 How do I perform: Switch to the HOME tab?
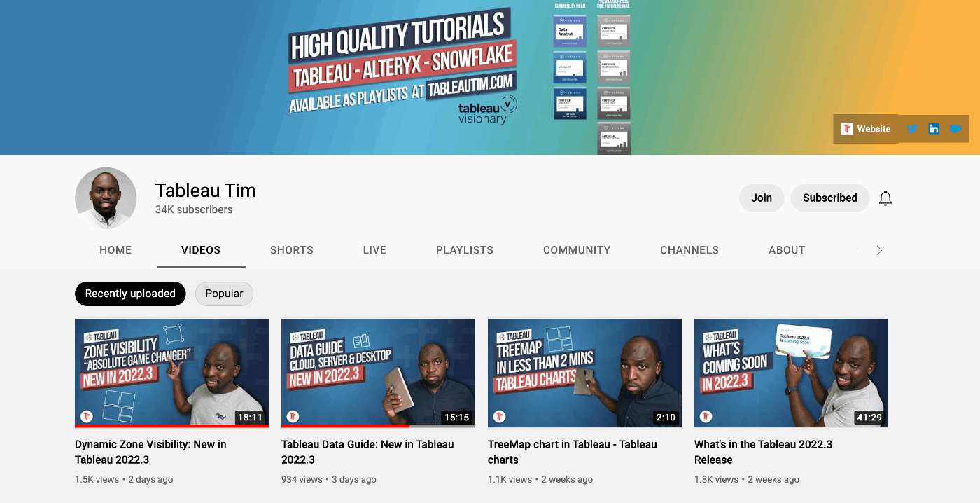(x=115, y=250)
